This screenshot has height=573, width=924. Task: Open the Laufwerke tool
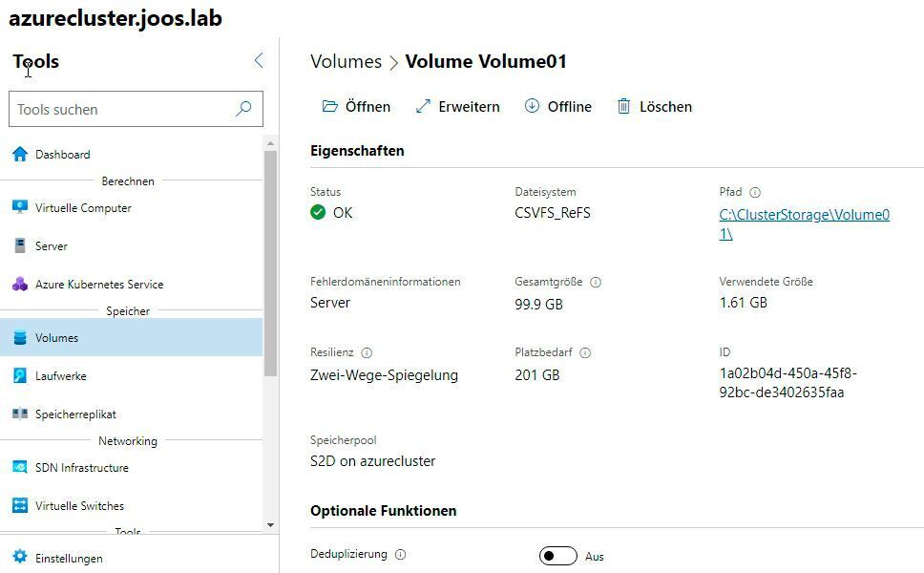coord(59,375)
